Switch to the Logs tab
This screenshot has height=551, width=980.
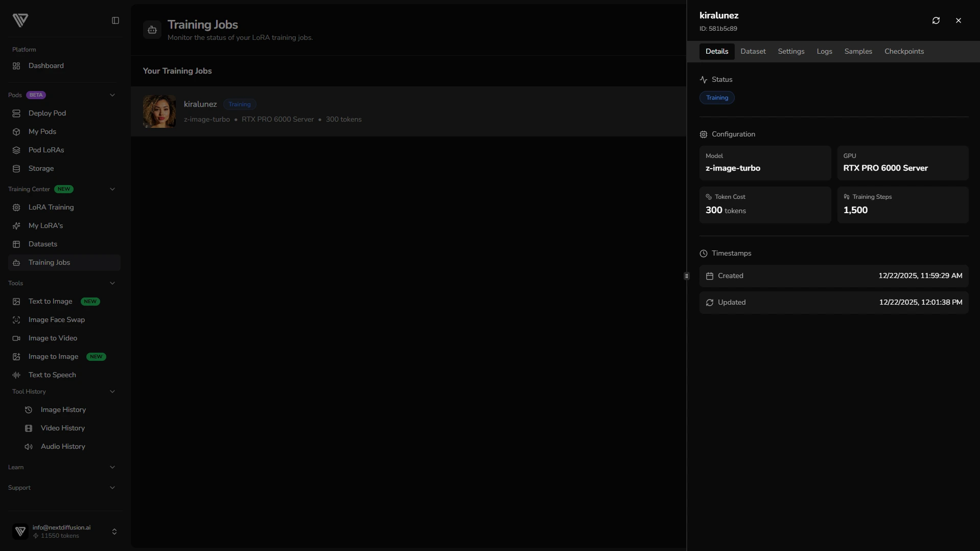pos(824,52)
